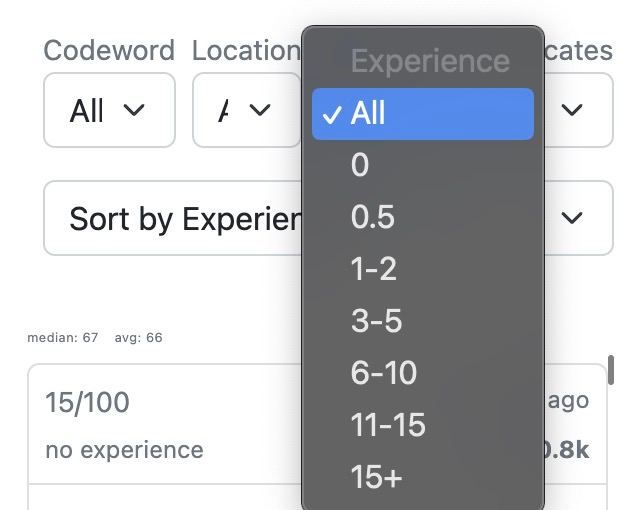This screenshot has width=618, height=510.
Task: Choose '0' experience option
Action: pos(423,165)
